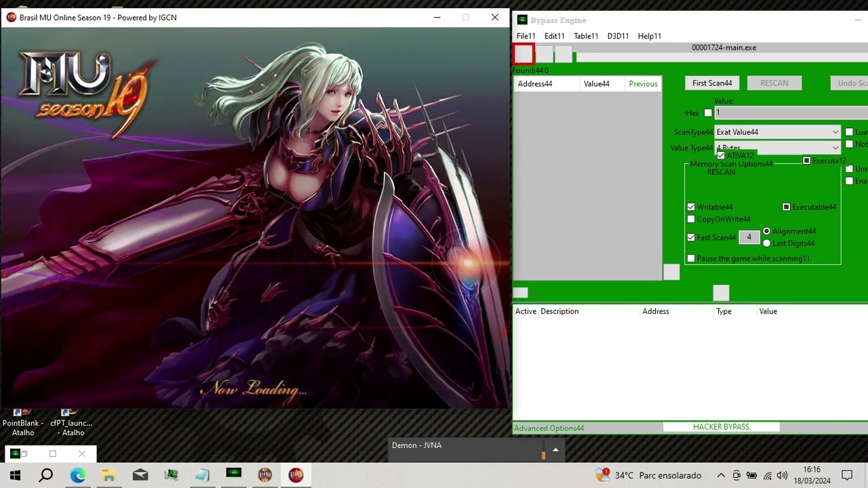
Task: Open Advanced Options44 link
Action: click(x=549, y=428)
